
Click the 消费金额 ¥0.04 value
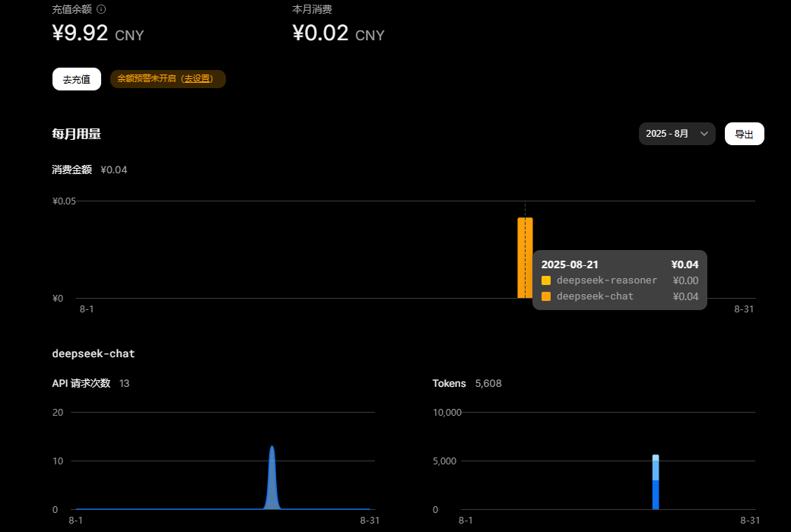pyautogui.click(x=113, y=170)
